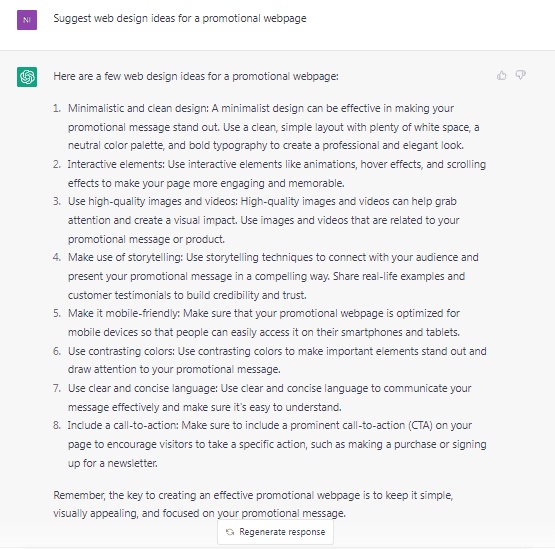Image resolution: width=555 pixels, height=549 pixels.
Task: Click the response intro line 'Here are a few'
Action: (x=196, y=76)
